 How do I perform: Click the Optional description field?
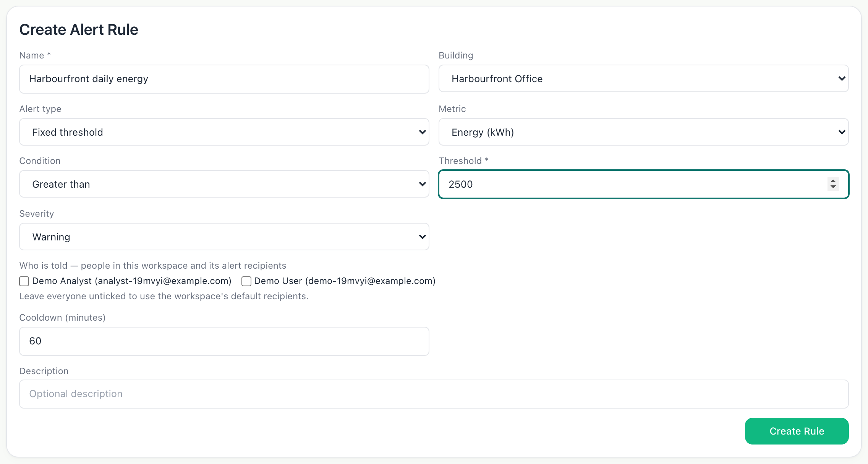point(434,394)
